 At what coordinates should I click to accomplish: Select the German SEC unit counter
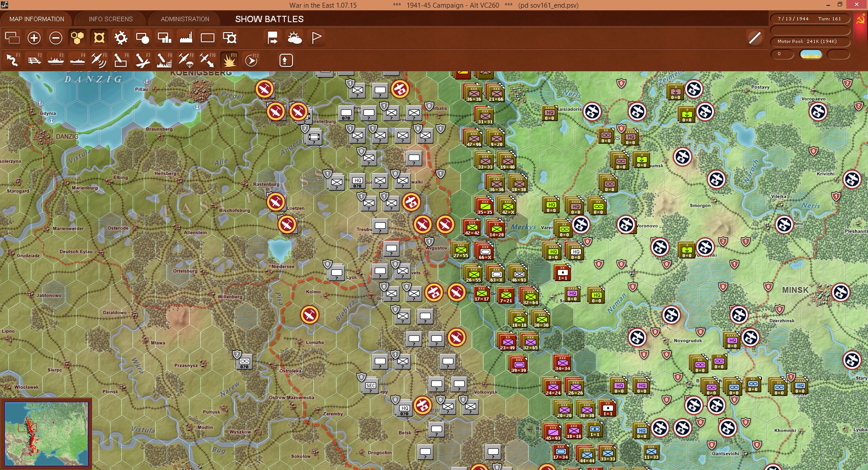[x=371, y=385]
